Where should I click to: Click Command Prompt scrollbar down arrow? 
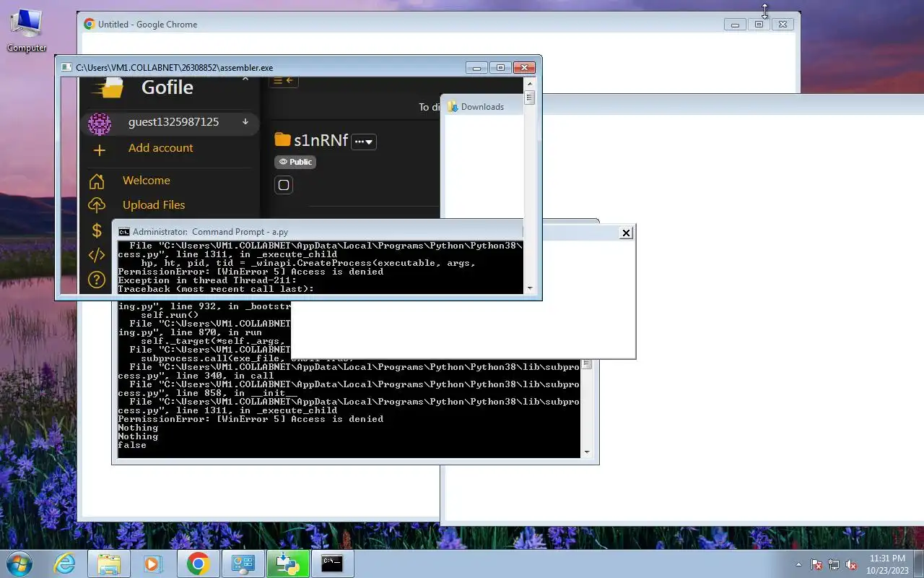click(x=587, y=452)
